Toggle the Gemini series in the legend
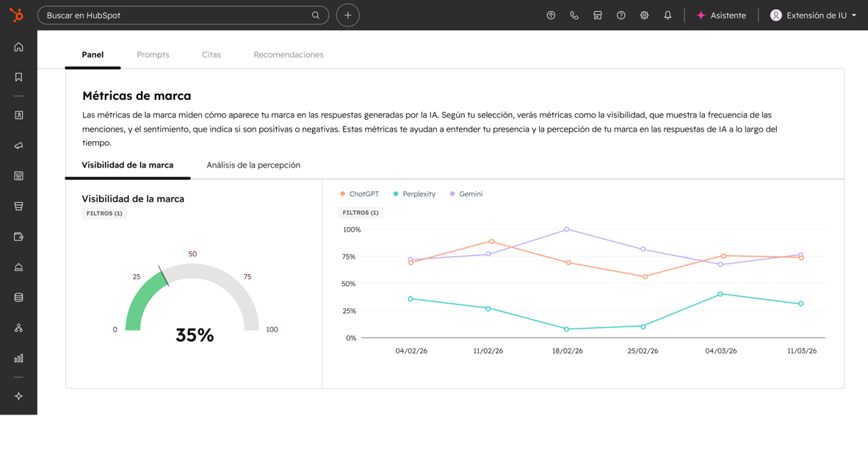Screen dimensions: 868x449 coord(466,193)
